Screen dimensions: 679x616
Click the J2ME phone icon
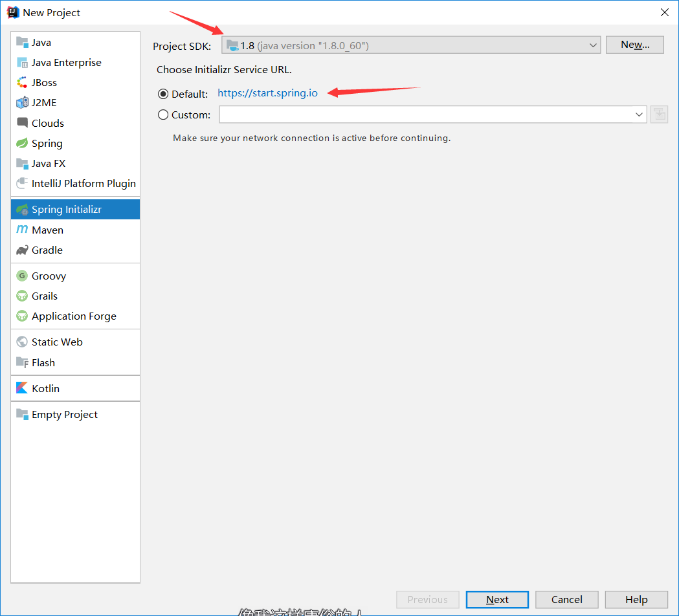coord(22,103)
